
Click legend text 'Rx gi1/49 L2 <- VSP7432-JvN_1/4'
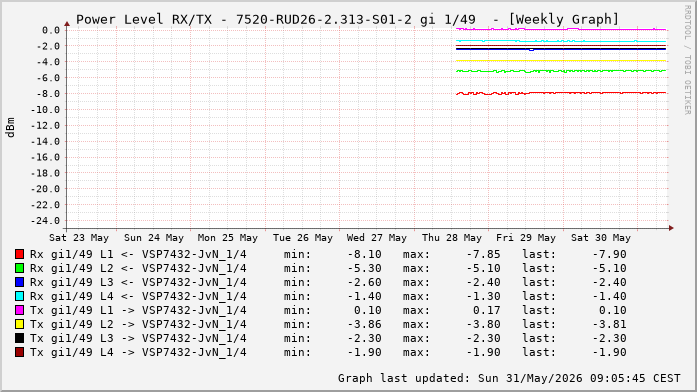[x=138, y=268]
